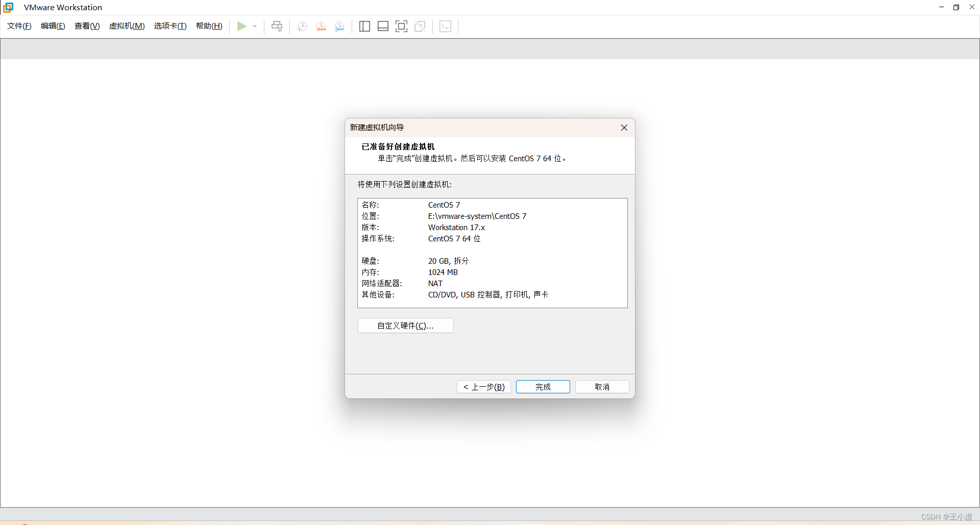Image resolution: width=980 pixels, height=525 pixels.
Task: Open the console view toolbar icon
Action: pyautogui.click(x=446, y=26)
